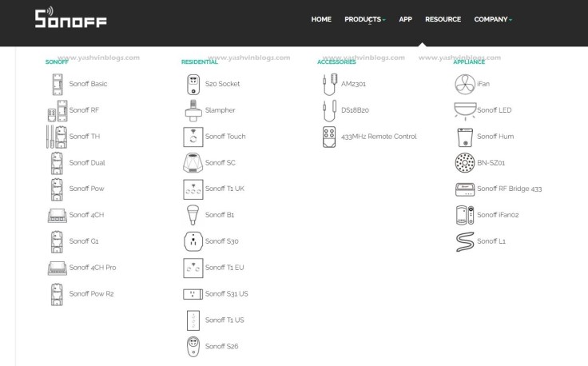Screen dimensions: 588x366
Task: Open the App menu item
Action: (405, 19)
